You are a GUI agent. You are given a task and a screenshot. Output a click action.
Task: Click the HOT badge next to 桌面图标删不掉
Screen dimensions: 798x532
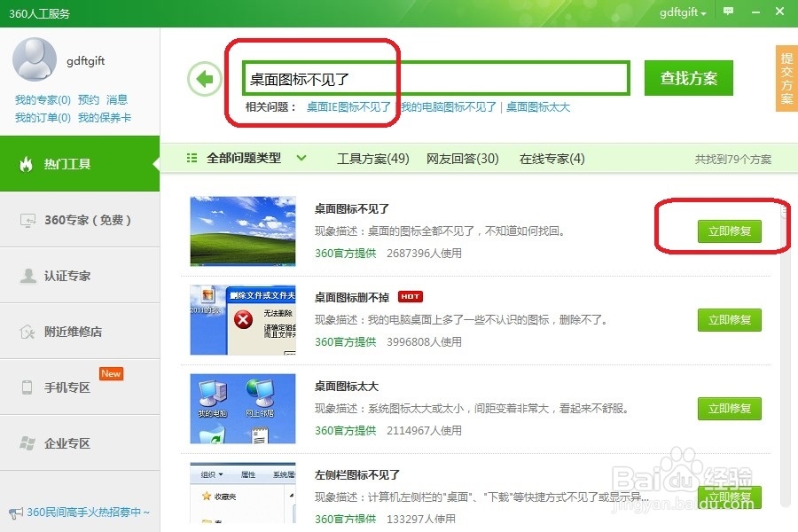411,296
